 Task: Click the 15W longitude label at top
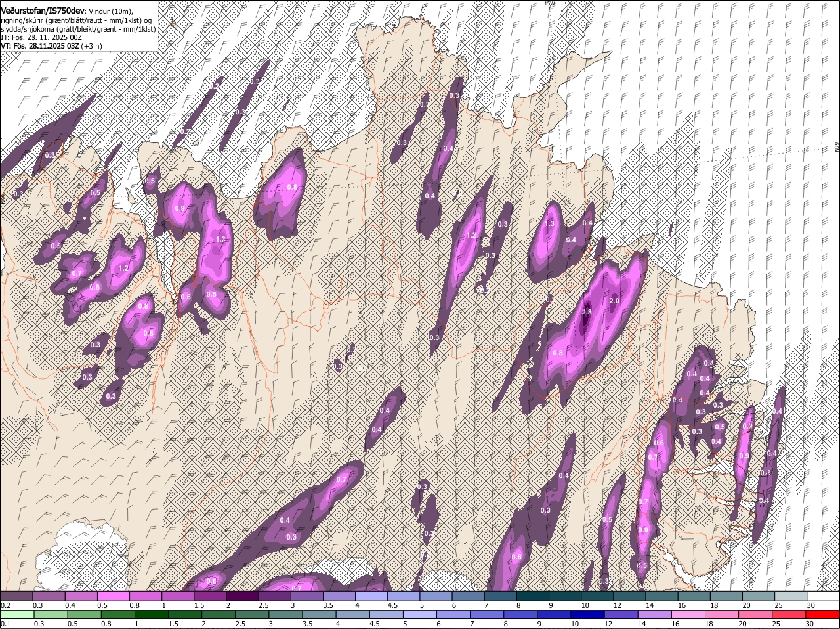tap(550, 3)
